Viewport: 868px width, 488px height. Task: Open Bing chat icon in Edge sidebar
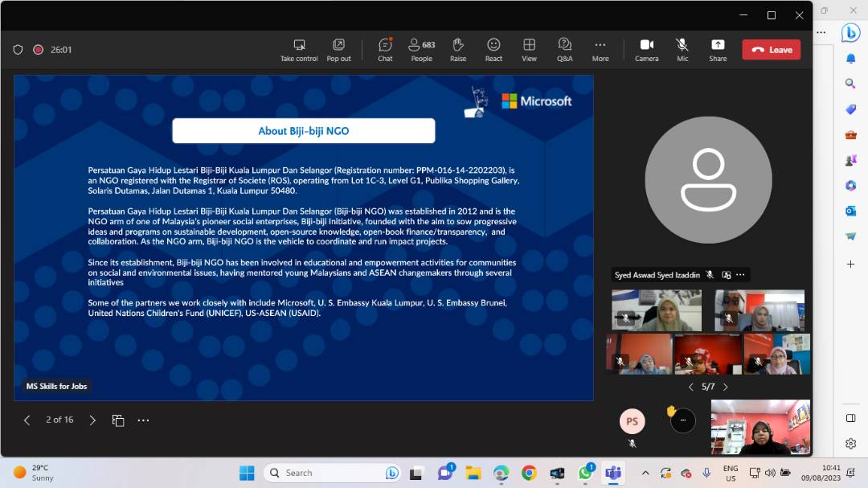tap(851, 33)
